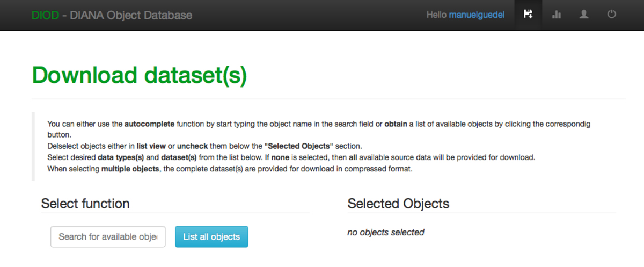Click the Download dataset(s) page heading

[140, 75]
